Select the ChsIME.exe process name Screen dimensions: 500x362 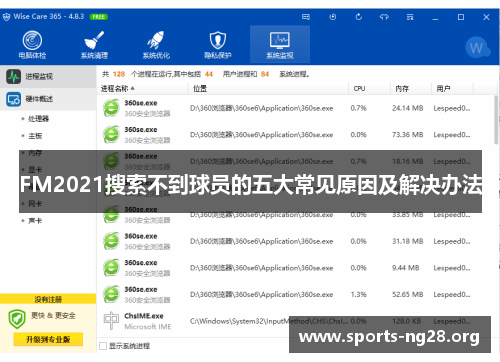coord(144,316)
